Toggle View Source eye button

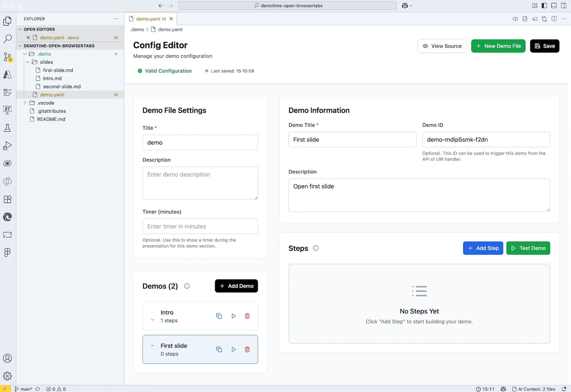click(x=442, y=46)
